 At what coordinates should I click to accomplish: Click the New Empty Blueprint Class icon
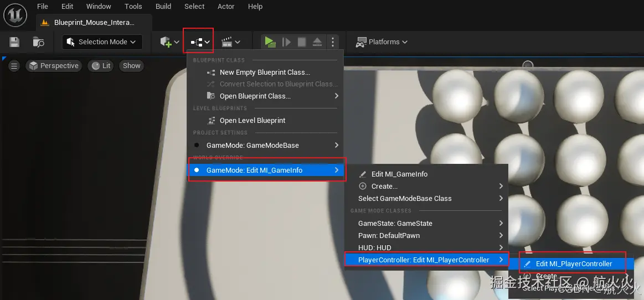click(x=211, y=72)
